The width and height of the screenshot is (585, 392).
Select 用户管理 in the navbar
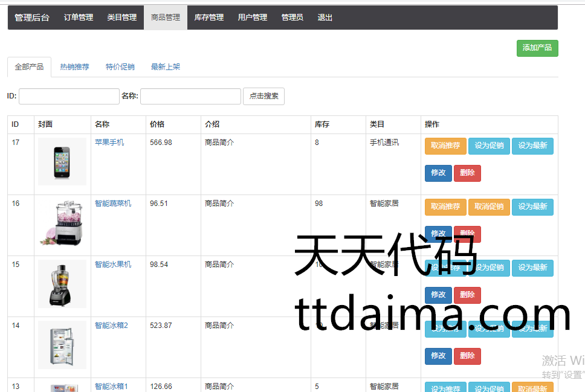tap(252, 18)
